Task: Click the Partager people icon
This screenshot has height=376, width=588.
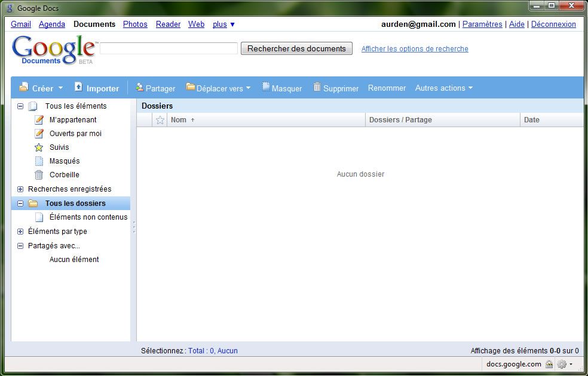Action: point(139,87)
